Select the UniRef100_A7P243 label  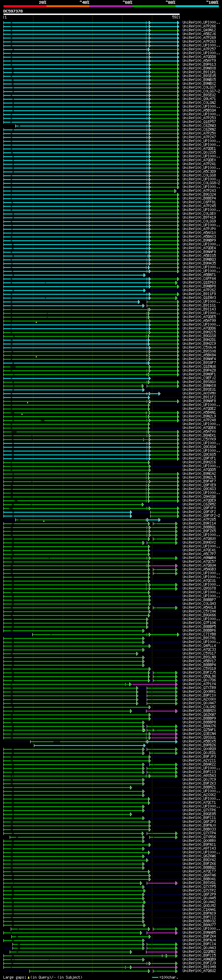point(199,191)
